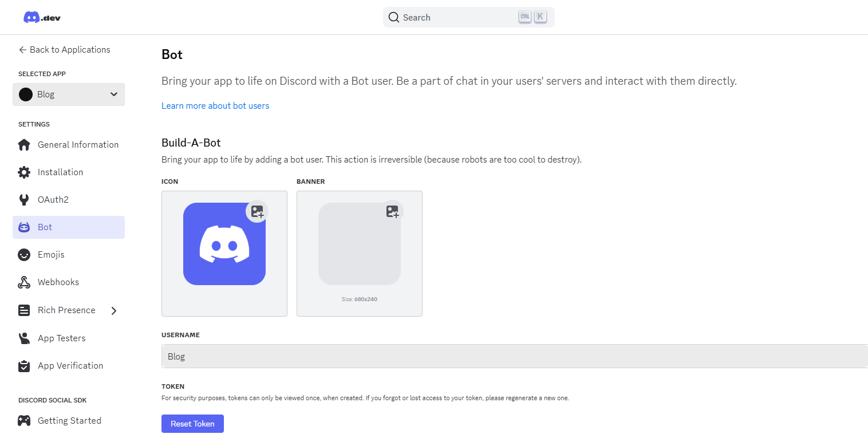Click the Search input field
The image size is (868, 442).
click(469, 17)
